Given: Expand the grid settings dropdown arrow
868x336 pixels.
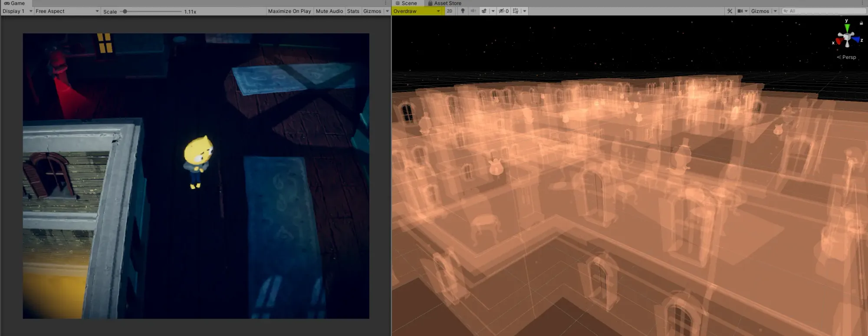Looking at the screenshot, I should [x=524, y=11].
